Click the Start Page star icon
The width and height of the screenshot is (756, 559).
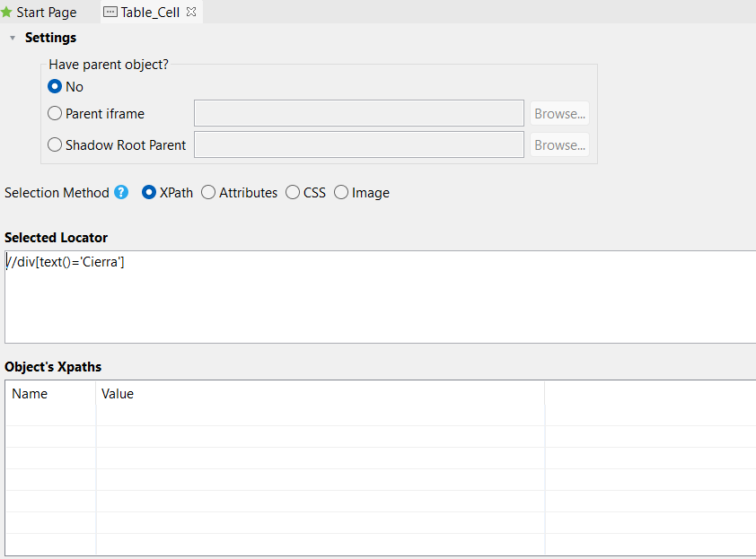6,13
